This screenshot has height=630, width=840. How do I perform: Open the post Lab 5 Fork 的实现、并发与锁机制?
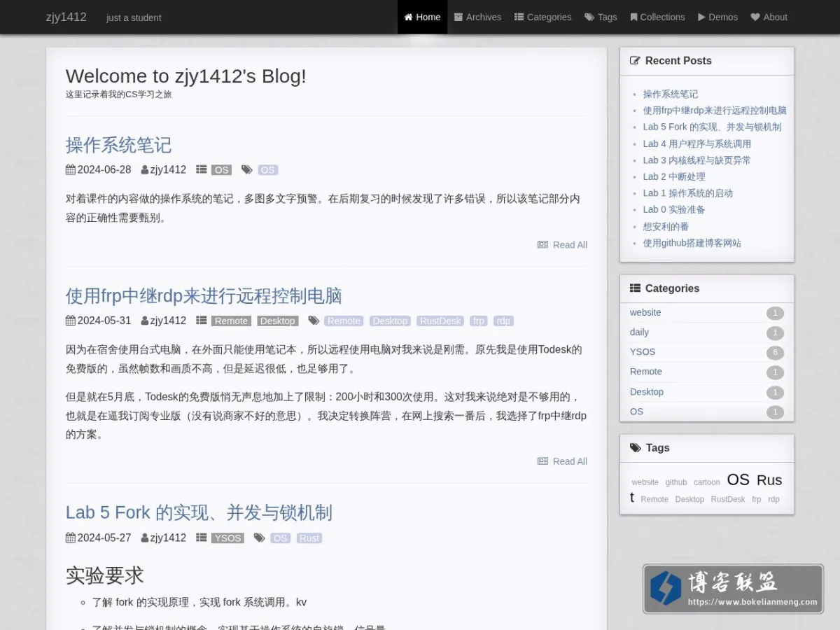[199, 512]
